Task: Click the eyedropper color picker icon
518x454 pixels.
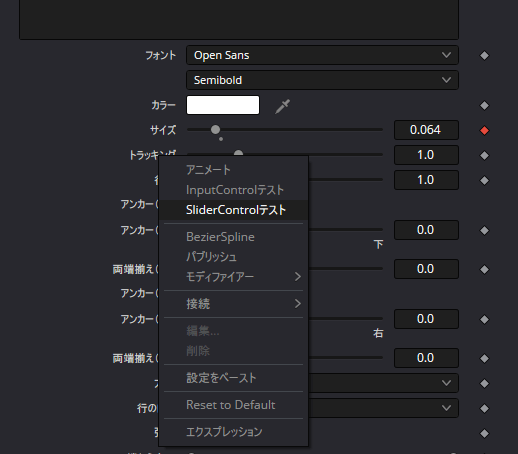Action: click(282, 106)
